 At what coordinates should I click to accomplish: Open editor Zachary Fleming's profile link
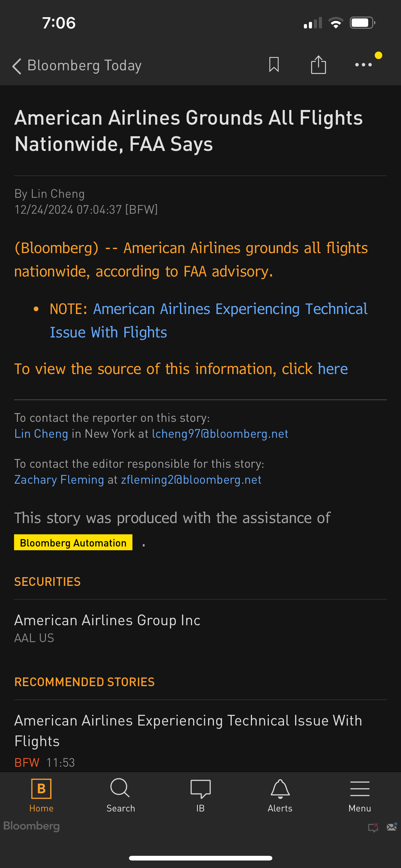[x=59, y=480]
